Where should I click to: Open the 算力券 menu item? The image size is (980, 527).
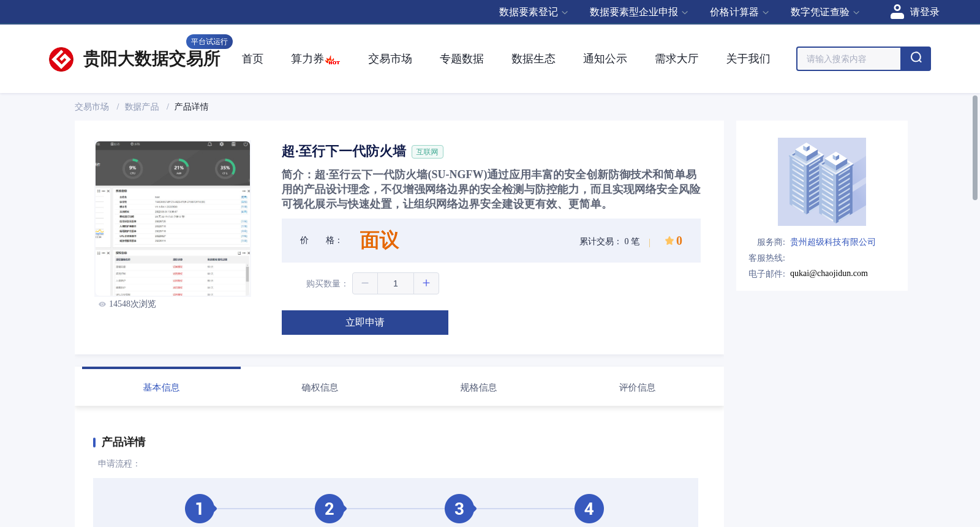[x=307, y=59]
